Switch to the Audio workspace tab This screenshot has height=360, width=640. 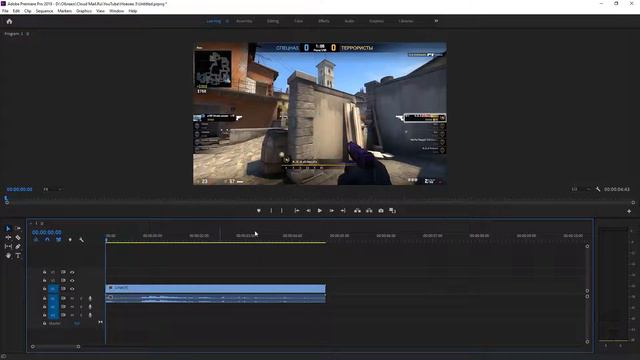tap(349, 21)
